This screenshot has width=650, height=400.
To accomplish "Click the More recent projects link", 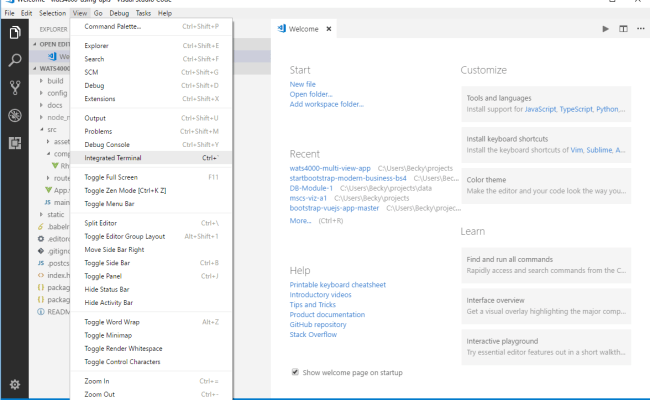I will click(x=300, y=221).
